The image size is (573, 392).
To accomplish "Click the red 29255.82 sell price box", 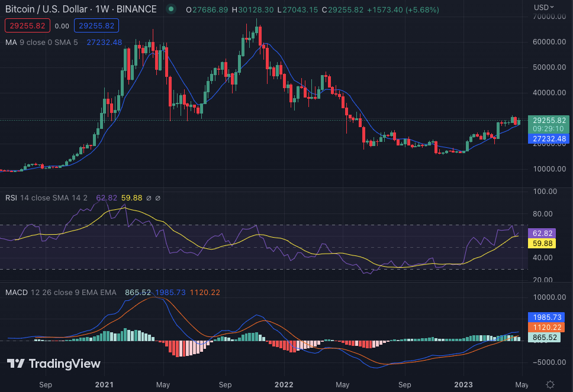I will coord(27,25).
